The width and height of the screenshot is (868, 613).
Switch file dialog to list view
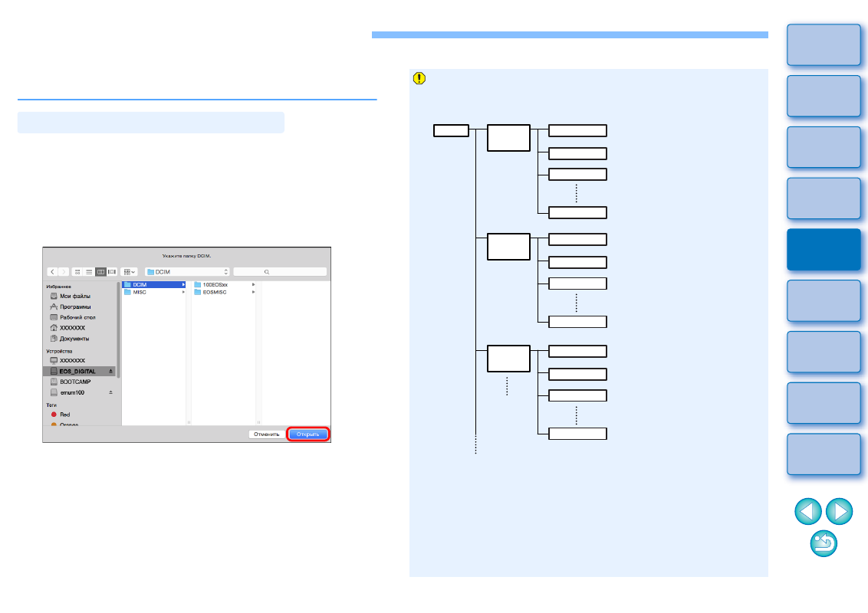pos(89,272)
